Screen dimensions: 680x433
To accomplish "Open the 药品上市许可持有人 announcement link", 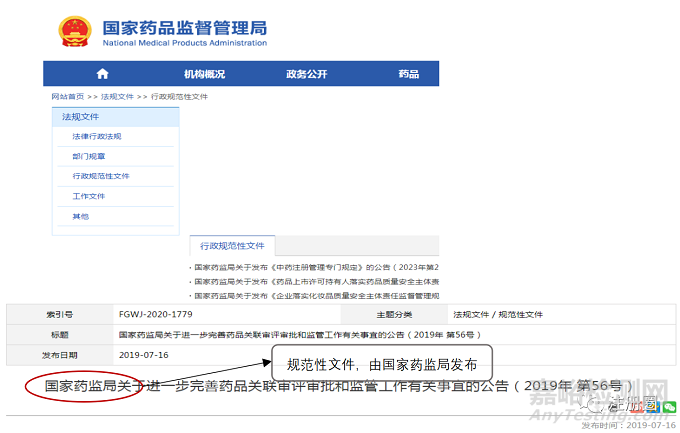I will point(315,281).
